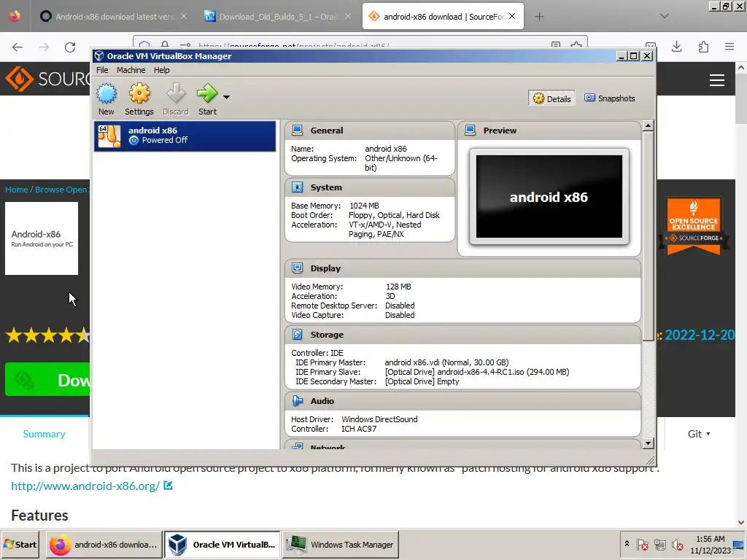747x560 pixels.
Task: Click the Windows DirectSound host driver value
Action: [379, 419]
